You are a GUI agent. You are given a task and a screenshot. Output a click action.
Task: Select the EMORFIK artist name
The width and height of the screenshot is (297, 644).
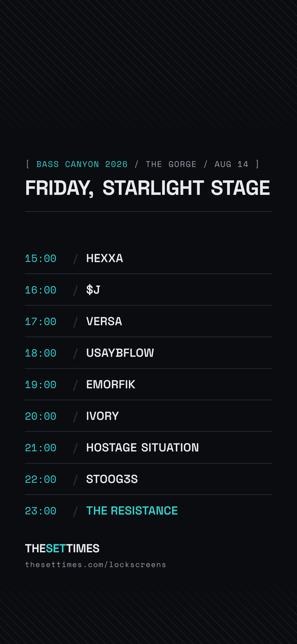(x=111, y=384)
